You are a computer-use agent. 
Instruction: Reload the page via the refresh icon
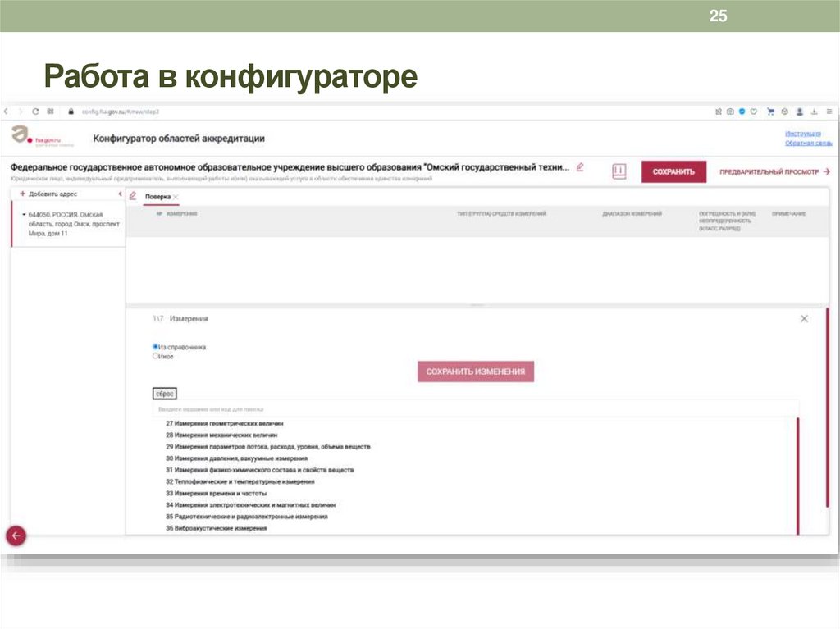34,111
